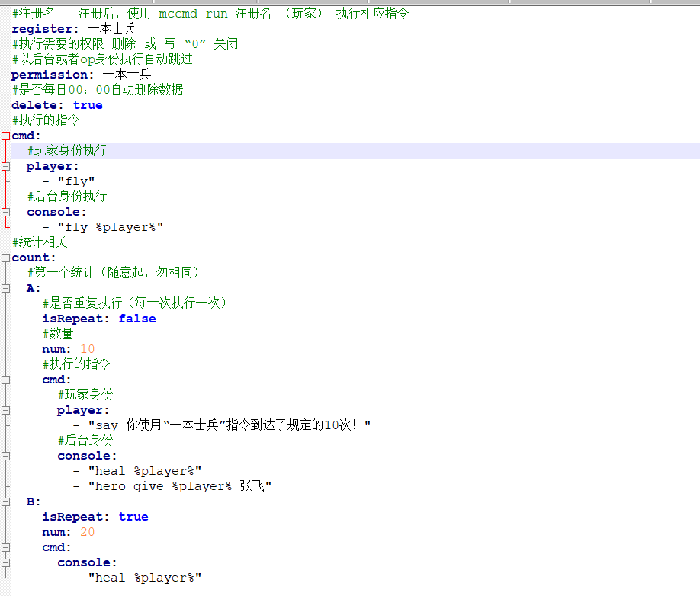Viewport: 700px width, 596px height.
Task: Fold the console block inside section B
Action: (5, 562)
